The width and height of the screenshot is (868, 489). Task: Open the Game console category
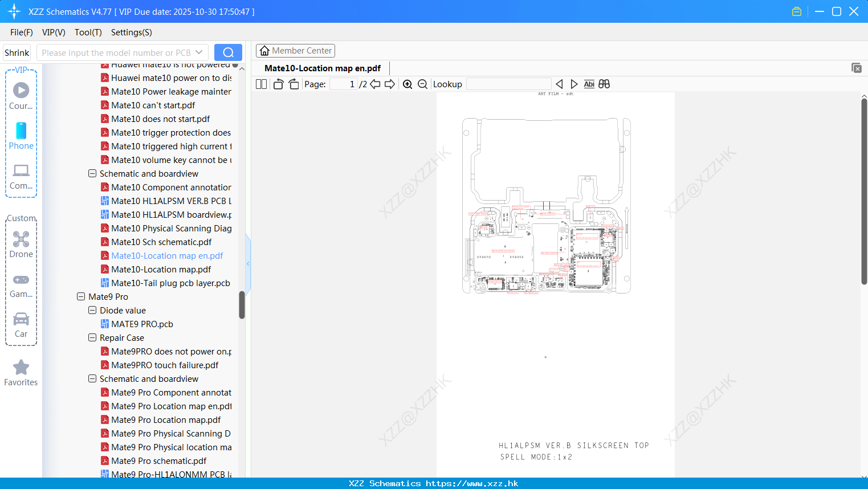click(x=21, y=285)
